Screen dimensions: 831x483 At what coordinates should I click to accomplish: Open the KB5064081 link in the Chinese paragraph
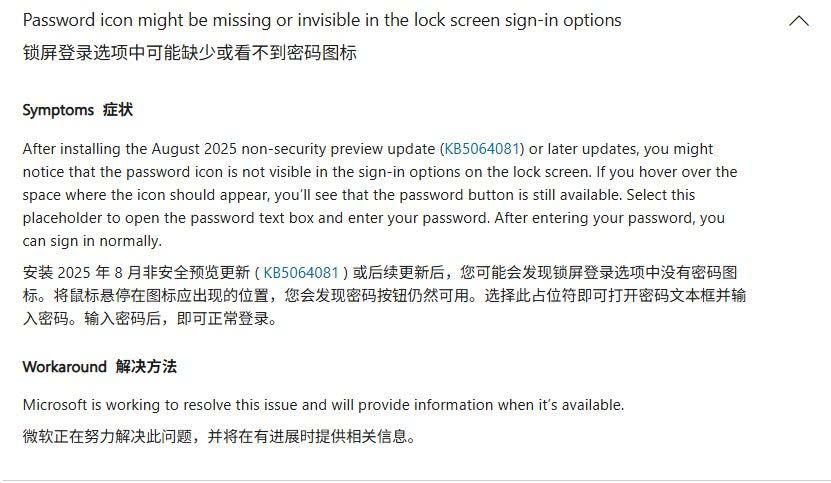point(301,273)
